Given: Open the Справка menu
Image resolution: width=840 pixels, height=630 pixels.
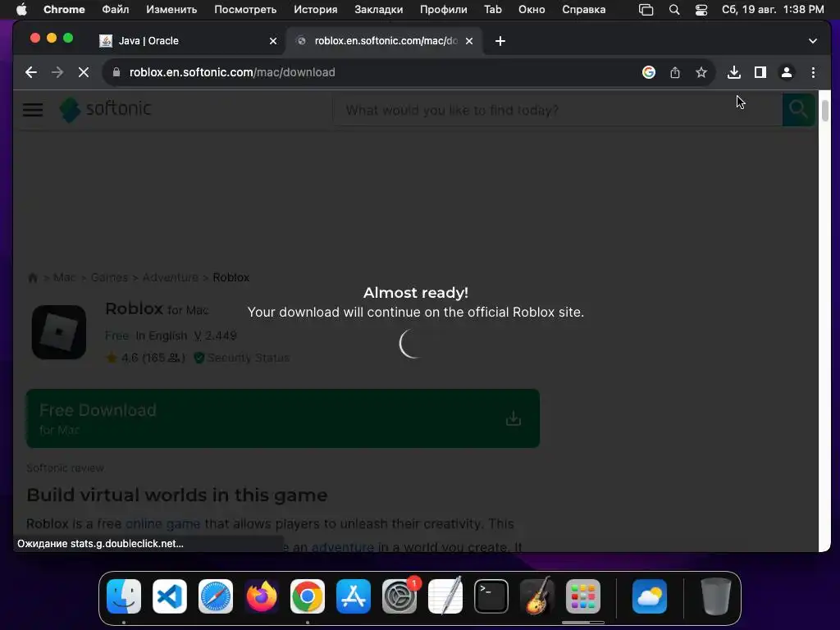Looking at the screenshot, I should pyautogui.click(x=584, y=10).
